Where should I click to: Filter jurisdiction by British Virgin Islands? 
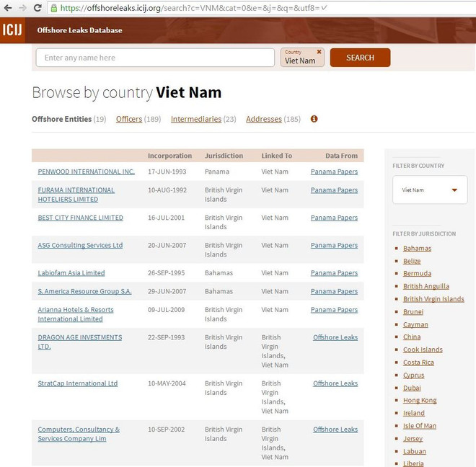[433, 299]
